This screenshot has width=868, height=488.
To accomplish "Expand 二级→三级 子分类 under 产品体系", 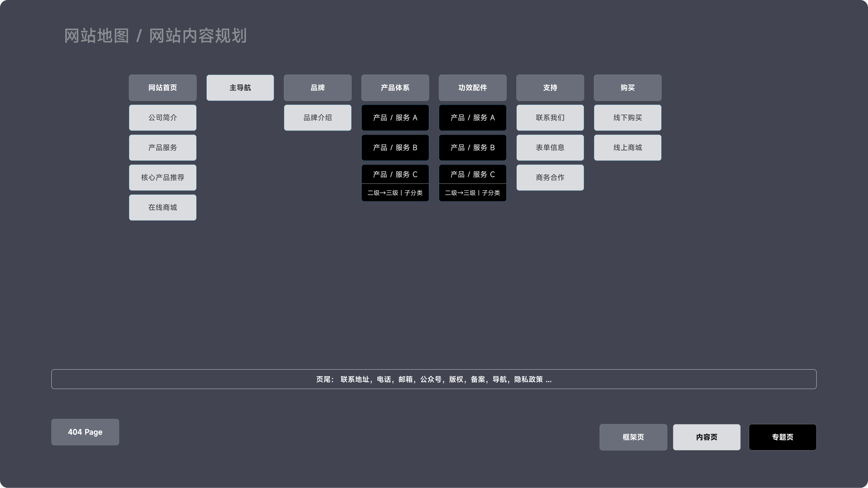I will click(x=395, y=193).
